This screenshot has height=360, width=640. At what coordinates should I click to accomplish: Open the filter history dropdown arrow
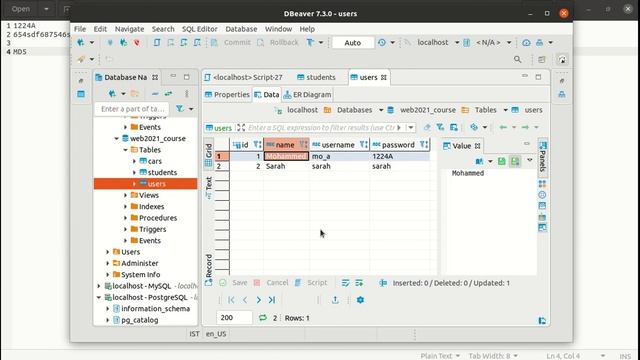click(411, 128)
